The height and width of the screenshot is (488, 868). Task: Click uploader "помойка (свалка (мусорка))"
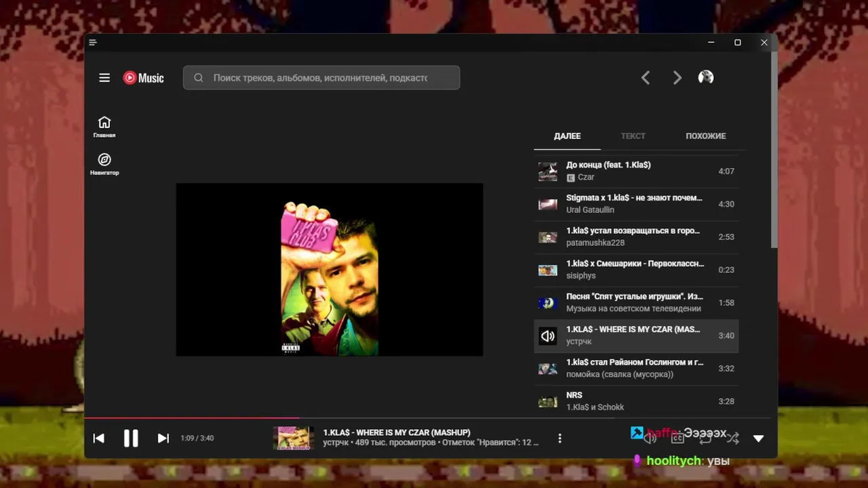coord(620,374)
